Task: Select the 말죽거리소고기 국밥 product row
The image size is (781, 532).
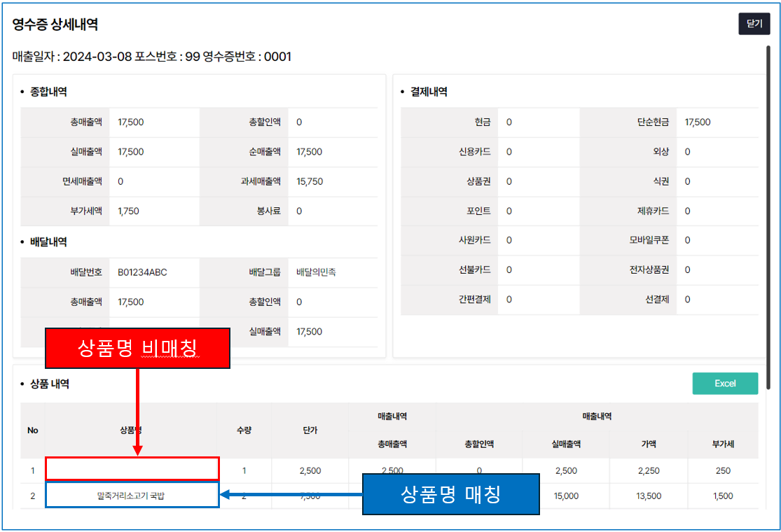Action: point(132,496)
